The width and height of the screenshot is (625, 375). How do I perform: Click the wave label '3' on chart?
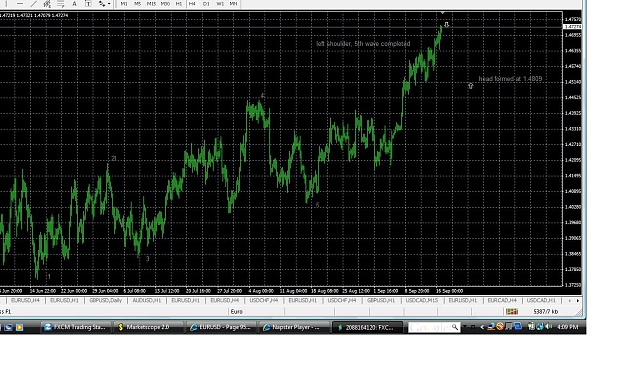(147, 259)
